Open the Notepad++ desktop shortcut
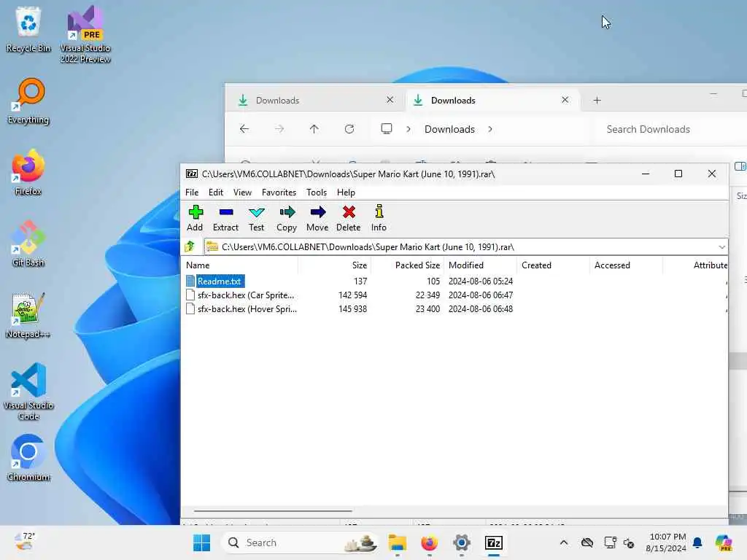 coord(28,315)
